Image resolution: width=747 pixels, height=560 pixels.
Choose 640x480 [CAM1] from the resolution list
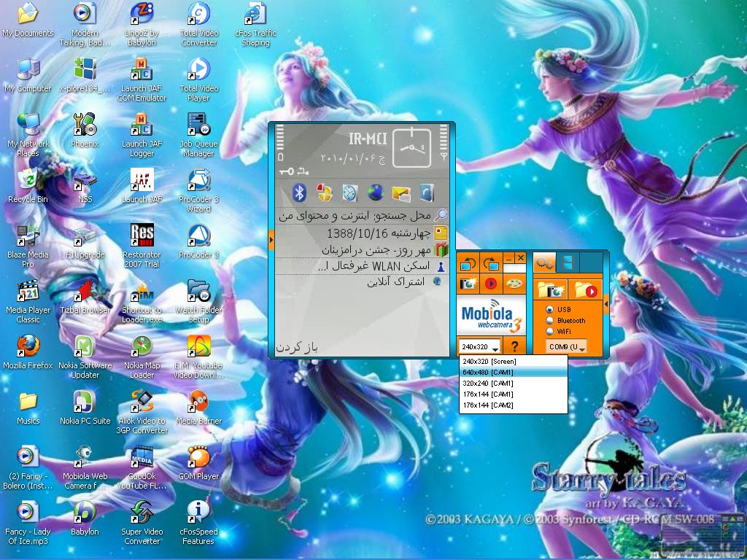point(513,373)
